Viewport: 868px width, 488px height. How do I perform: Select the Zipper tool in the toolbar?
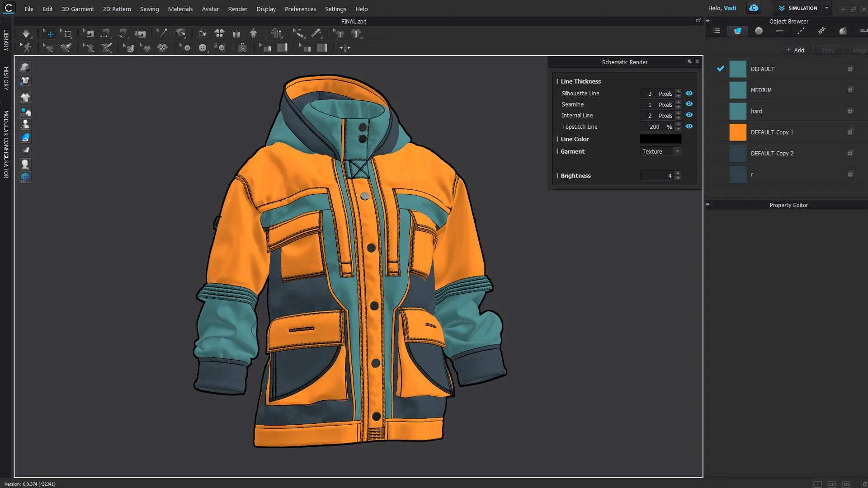coord(243,47)
